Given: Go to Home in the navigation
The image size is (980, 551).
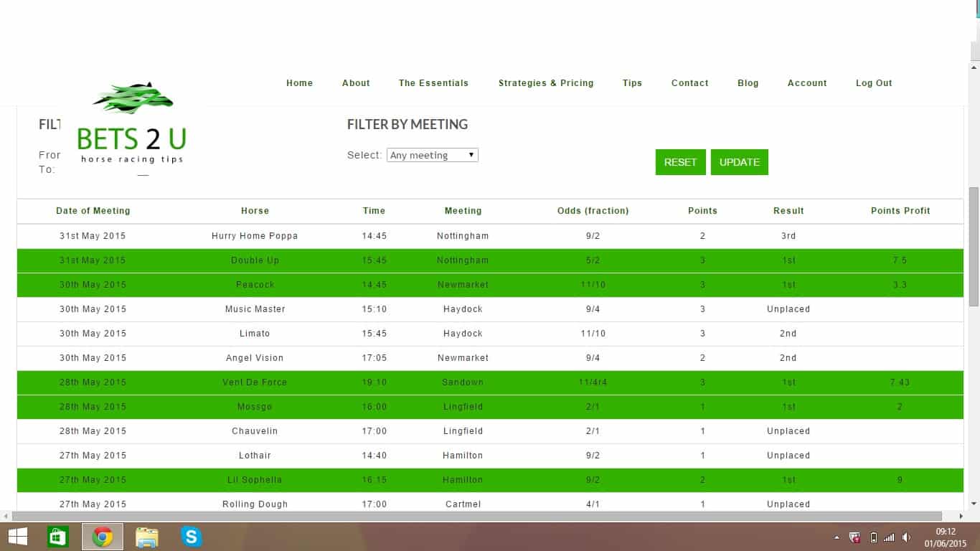Looking at the screenshot, I should 300,83.
